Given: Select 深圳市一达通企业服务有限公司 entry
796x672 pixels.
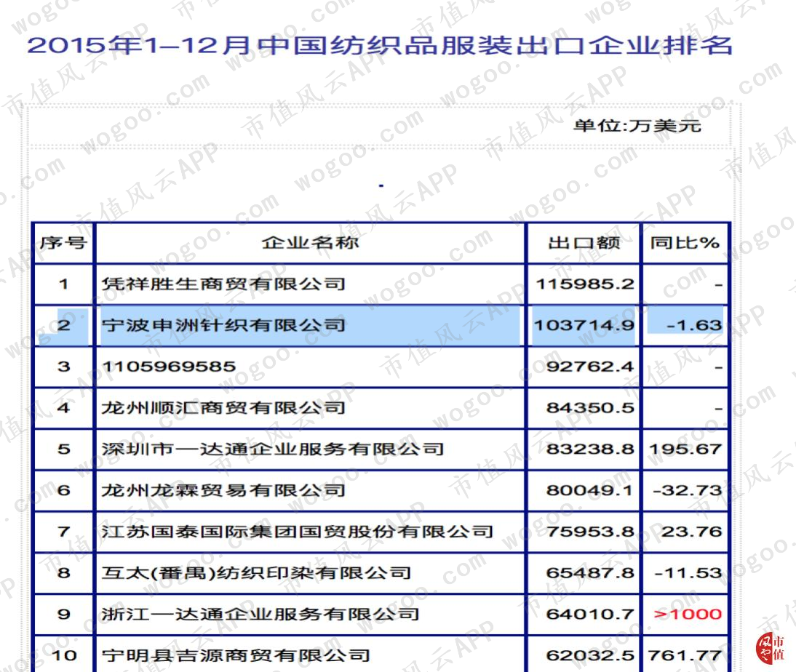Looking at the screenshot, I should pos(273,449).
